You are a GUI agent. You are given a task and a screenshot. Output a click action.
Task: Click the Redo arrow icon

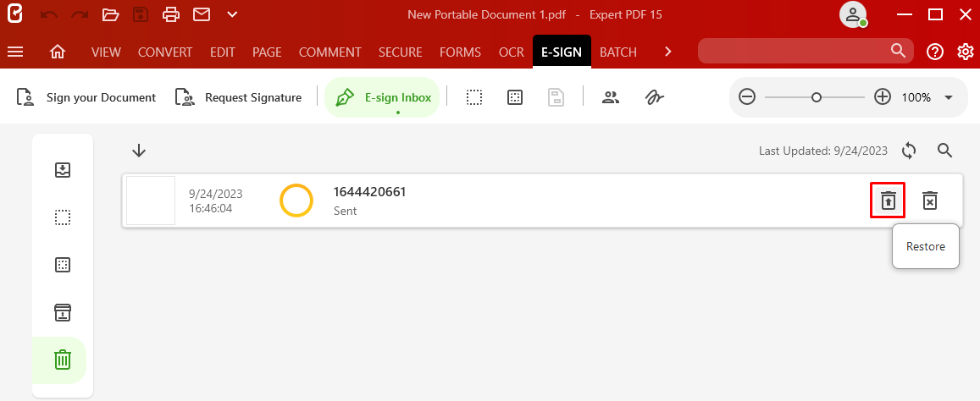tap(80, 14)
